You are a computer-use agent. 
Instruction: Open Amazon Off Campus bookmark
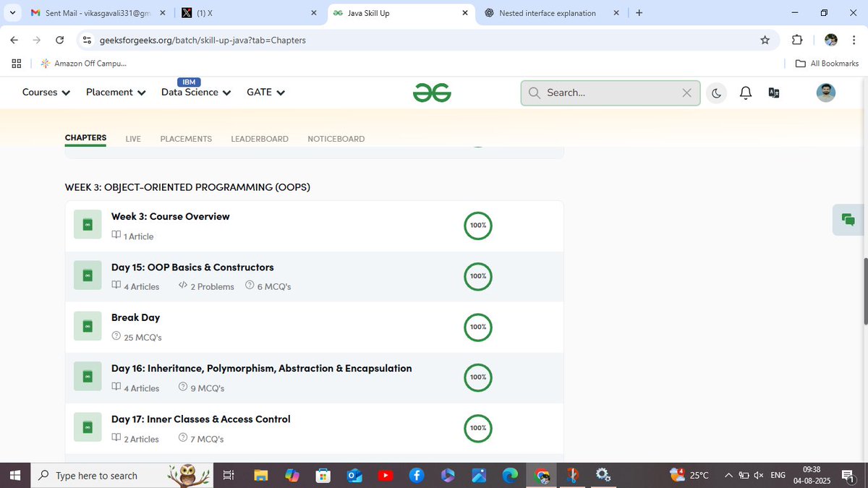84,64
